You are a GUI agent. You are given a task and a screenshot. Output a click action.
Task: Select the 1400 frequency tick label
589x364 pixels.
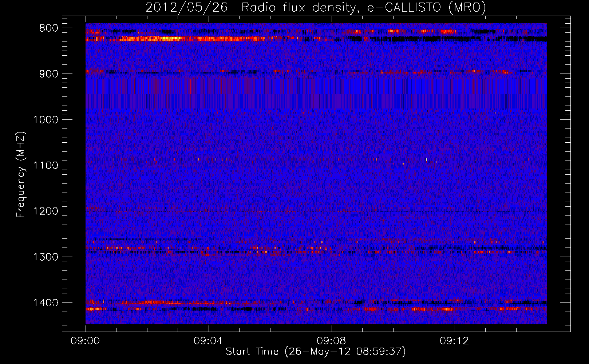[x=46, y=303]
